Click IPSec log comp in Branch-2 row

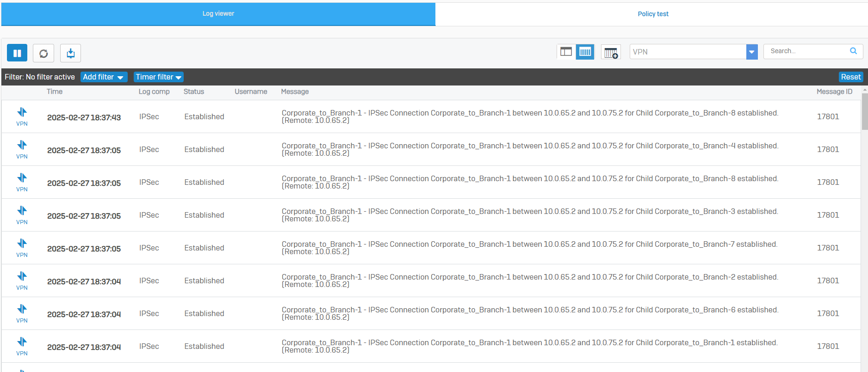[149, 281]
